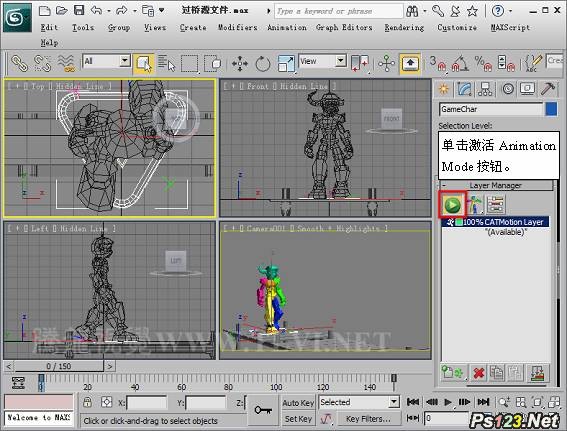Redo the last action
This screenshot has width=567, height=431.
pyautogui.click(x=122, y=10)
